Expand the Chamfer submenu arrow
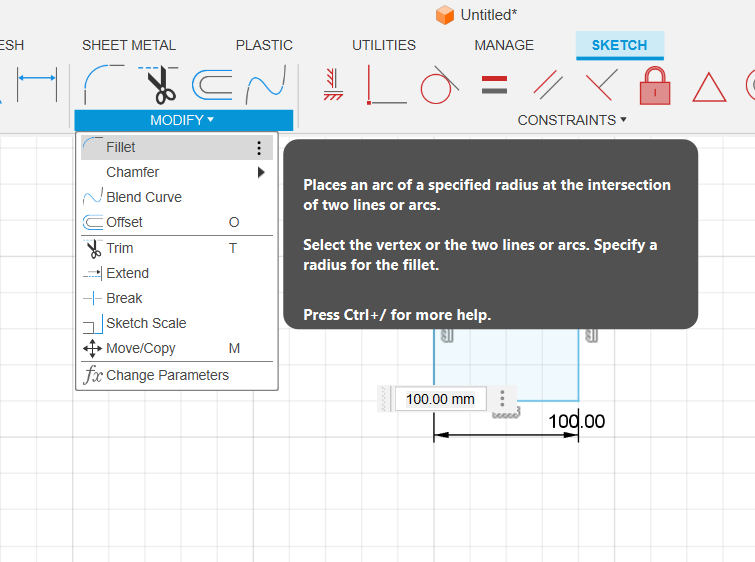 (261, 172)
